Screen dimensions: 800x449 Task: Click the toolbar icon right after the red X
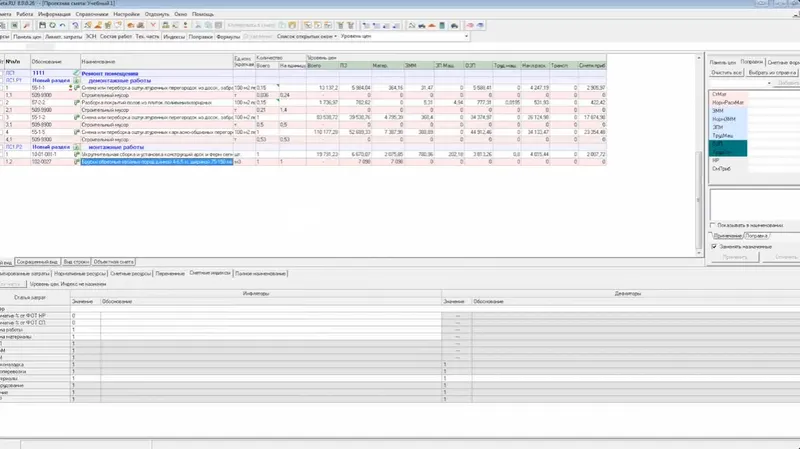click(165, 25)
